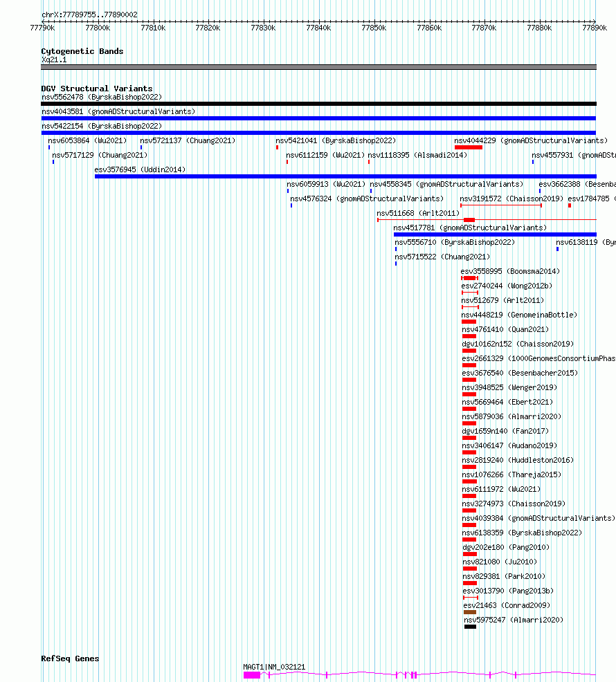616x682 pixels.
Task: Open nsv3191572 (Chaisson2019) variant
Action: point(511,199)
